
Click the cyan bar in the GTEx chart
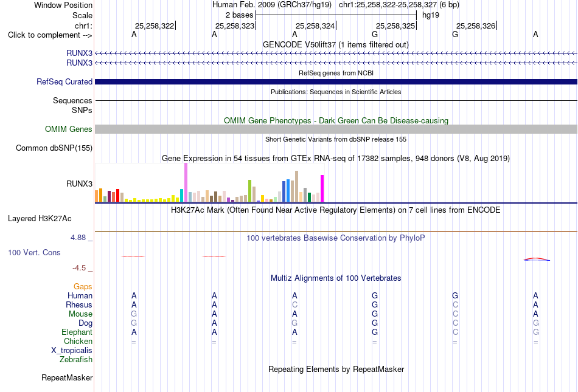[x=181, y=195]
